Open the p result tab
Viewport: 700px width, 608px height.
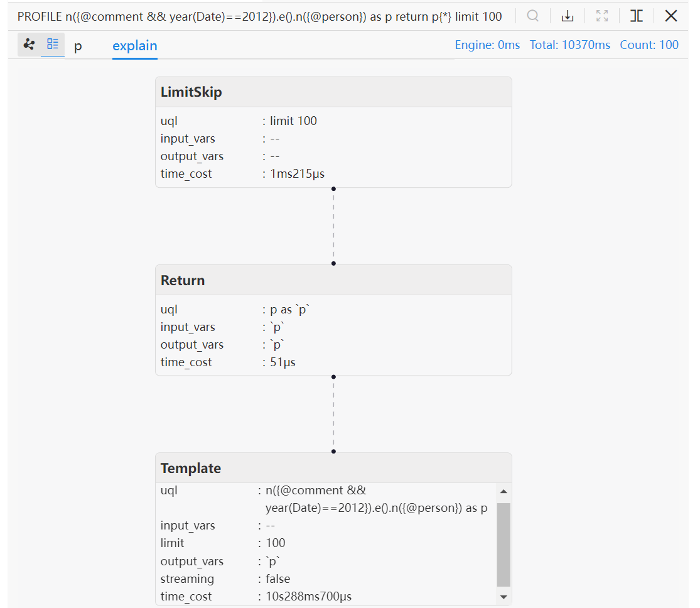pos(78,46)
